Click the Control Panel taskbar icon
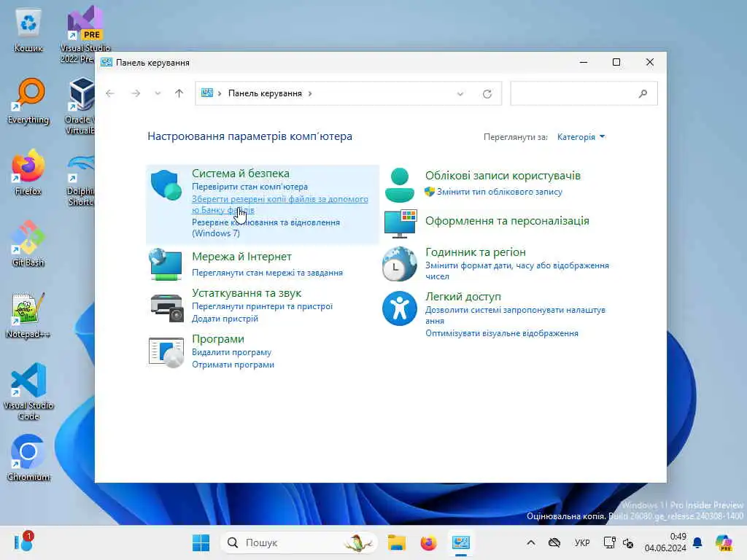This screenshot has height=560, width=747. click(x=461, y=542)
